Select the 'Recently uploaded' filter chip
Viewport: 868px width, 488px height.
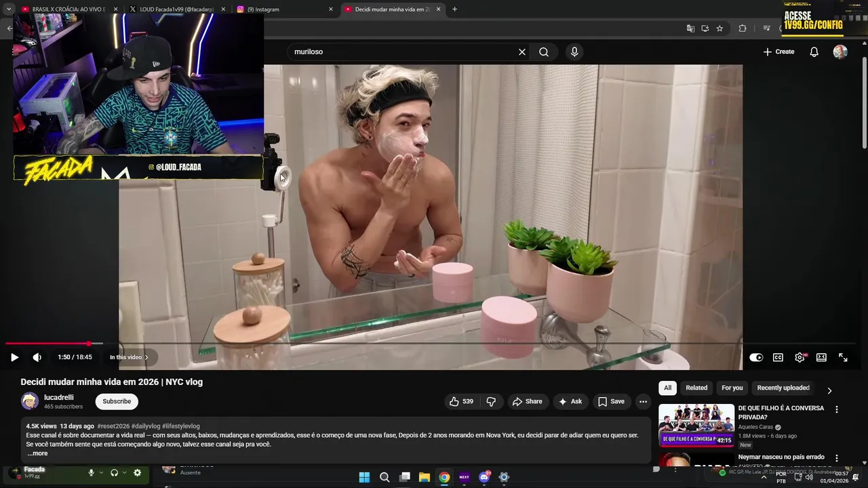(783, 388)
